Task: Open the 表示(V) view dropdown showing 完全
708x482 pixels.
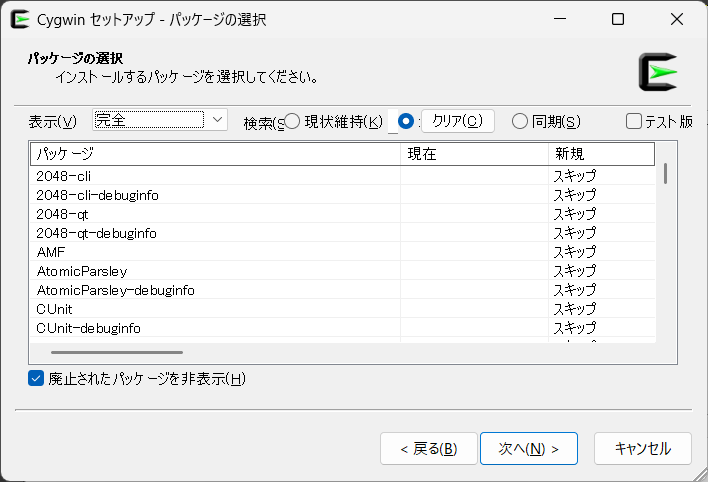Action: pyautogui.click(x=160, y=120)
